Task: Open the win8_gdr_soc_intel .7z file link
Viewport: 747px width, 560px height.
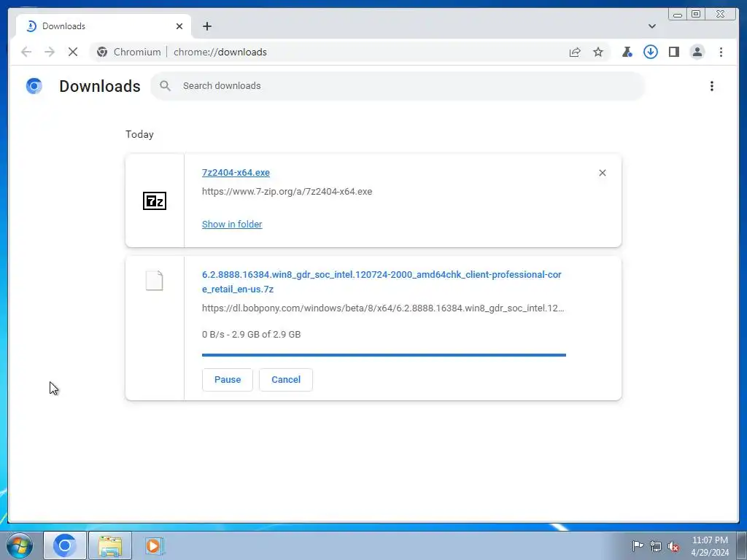Action: (x=382, y=281)
